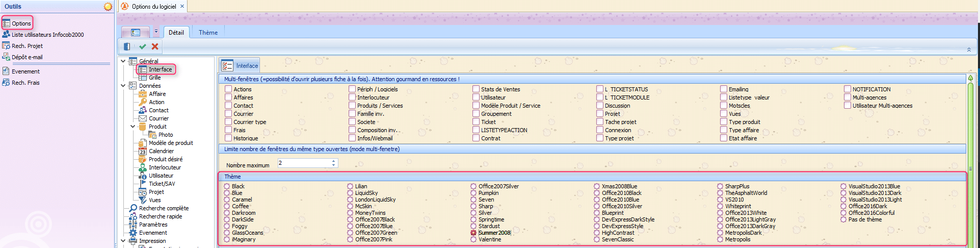Tick the Emailing checkbox
The width and height of the screenshot is (980, 248).
pos(724,89)
